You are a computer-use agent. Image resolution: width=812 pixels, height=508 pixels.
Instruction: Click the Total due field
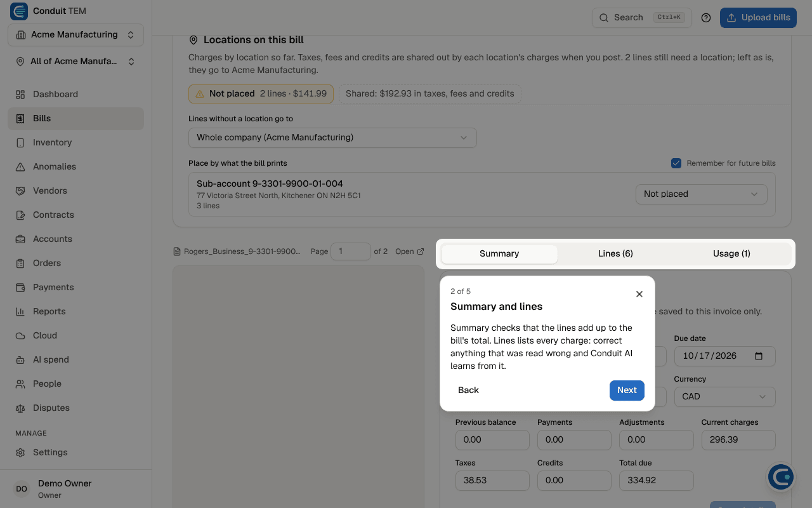click(x=657, y=481)
